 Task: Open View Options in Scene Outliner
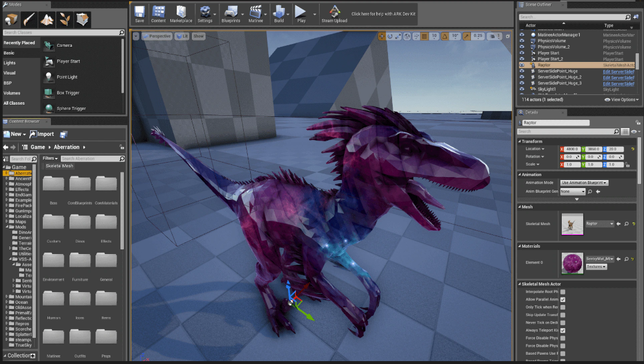pos(621,100)
